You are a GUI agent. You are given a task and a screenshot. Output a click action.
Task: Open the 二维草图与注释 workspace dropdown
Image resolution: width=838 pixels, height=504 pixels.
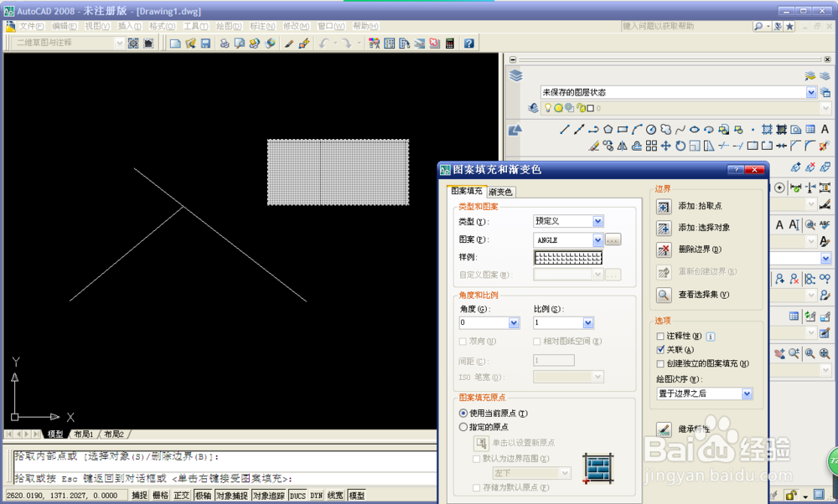click(119, 43)
